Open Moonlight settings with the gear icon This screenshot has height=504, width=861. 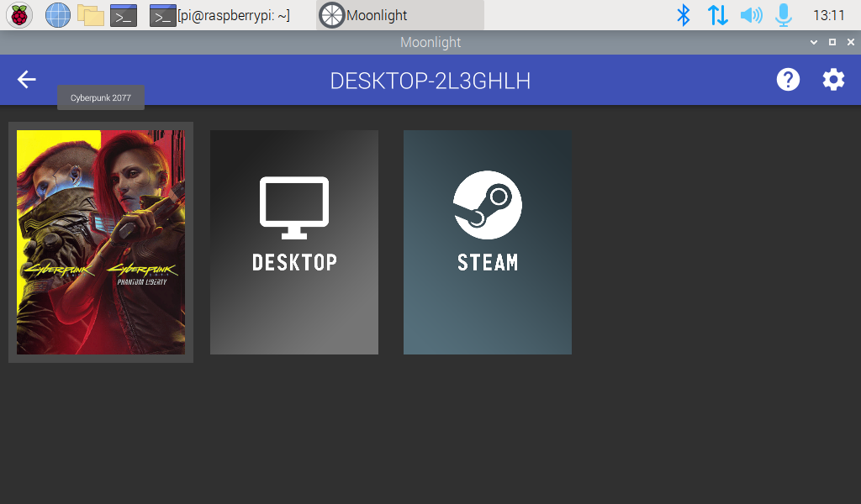[832, 80]
